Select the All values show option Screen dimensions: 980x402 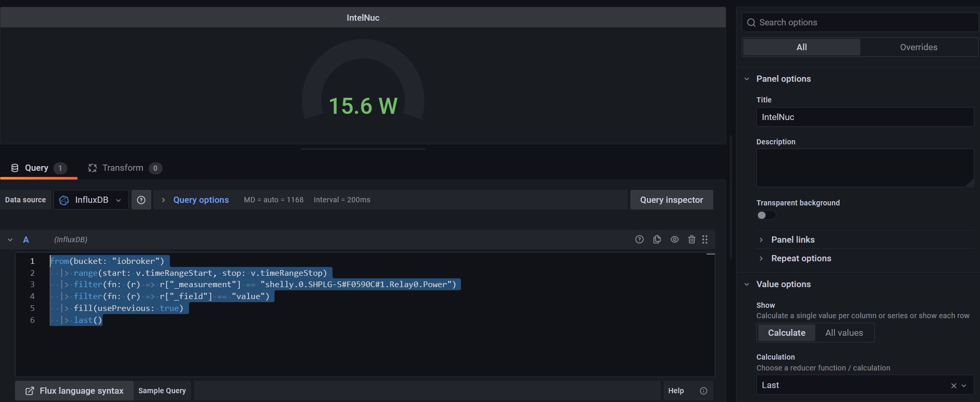coord(844,333)
